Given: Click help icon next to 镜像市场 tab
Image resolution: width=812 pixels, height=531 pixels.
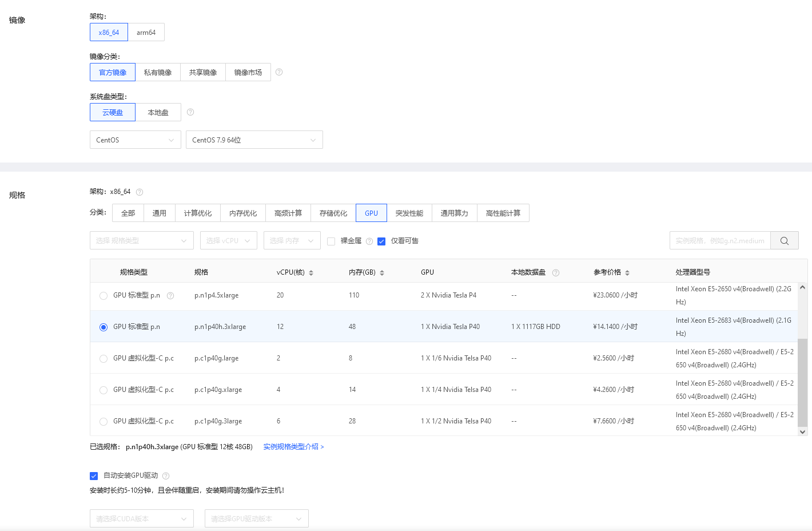Looking at the screenshot, I should (x=279, y=72).
